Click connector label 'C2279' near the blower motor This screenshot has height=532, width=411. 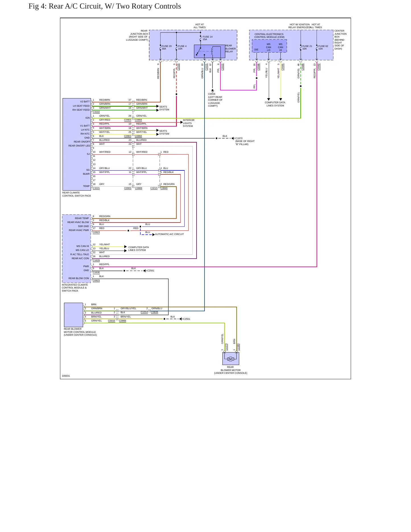pos(226,347)
